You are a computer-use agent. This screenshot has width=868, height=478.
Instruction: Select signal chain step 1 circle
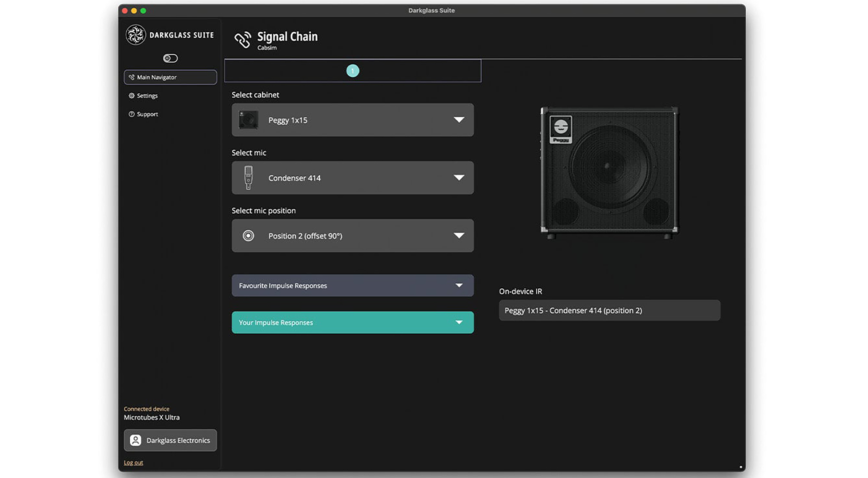point(353,71)
